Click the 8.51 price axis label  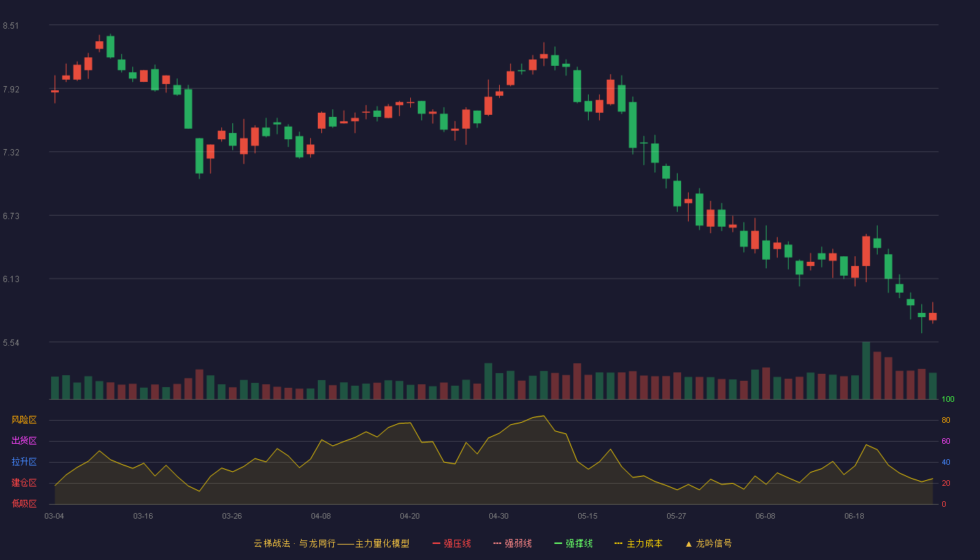click(10, 26)
